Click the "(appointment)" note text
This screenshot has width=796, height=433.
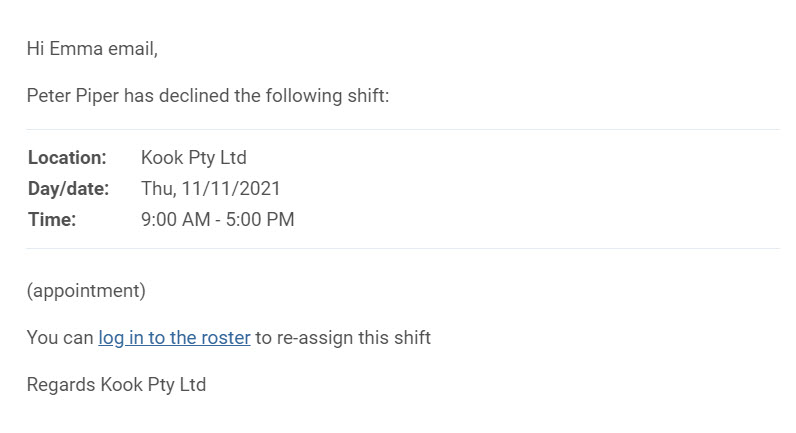[x=86, y=291]
